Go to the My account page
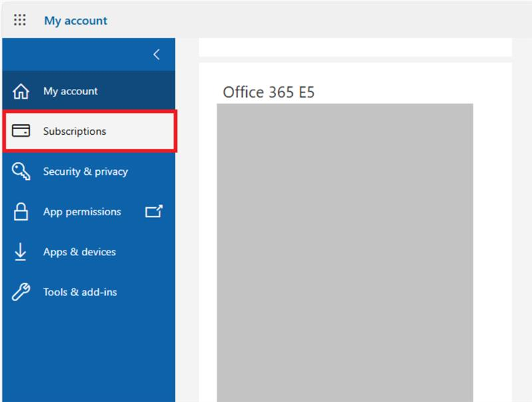532x402 pixels. point(70,90)
